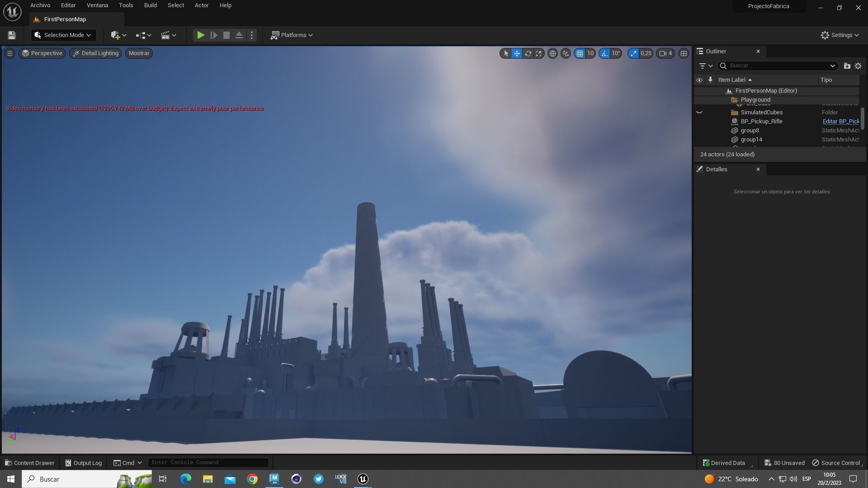Open the Build menu
The width and height of the screenshot is (868, 488).
tap(150, 5)
